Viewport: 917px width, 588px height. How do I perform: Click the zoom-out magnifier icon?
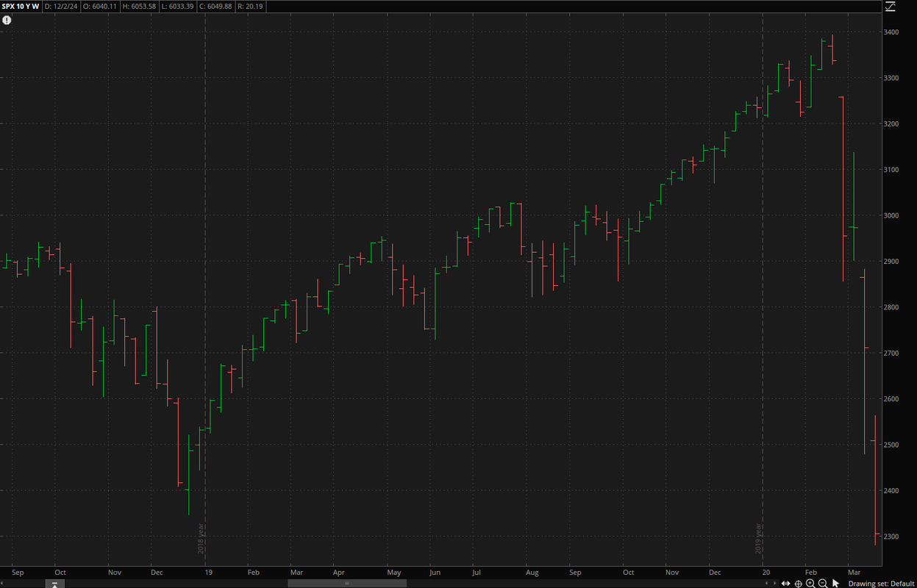point(823,584)
